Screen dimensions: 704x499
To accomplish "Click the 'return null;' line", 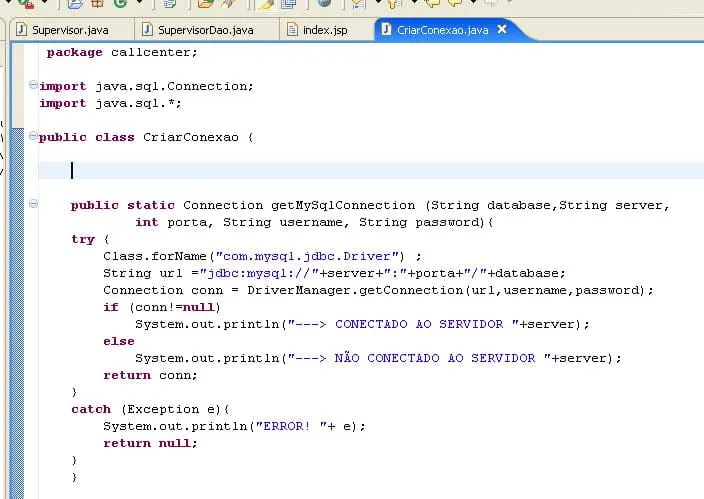I will pos(150,443).
